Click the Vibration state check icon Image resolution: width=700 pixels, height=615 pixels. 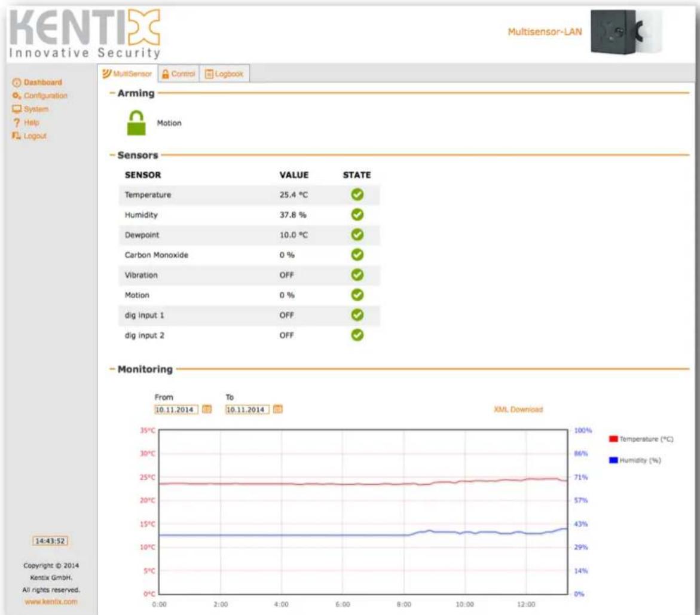point(357,275)
